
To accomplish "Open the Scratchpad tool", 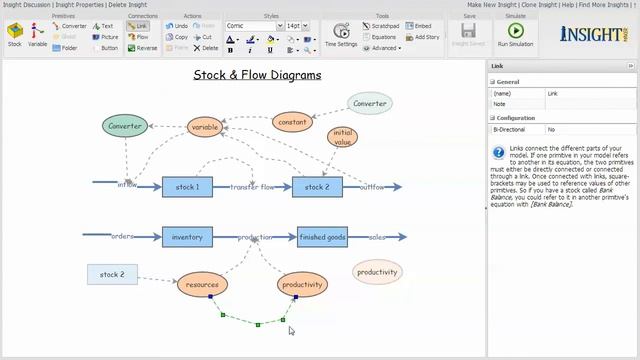I will (x=381, y=26).
